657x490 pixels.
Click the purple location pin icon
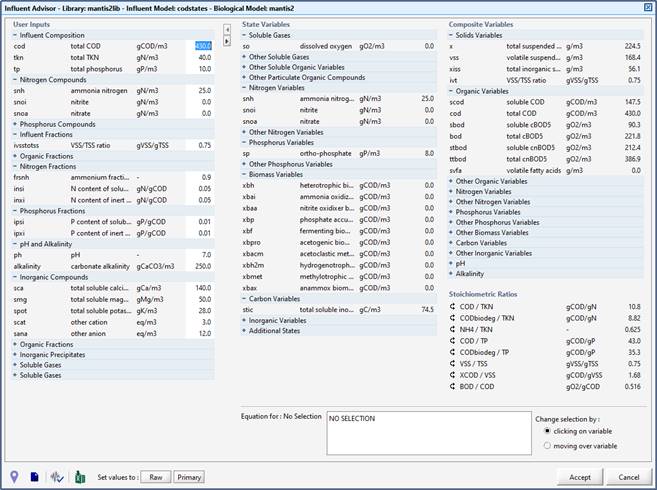tap(14, 477)
